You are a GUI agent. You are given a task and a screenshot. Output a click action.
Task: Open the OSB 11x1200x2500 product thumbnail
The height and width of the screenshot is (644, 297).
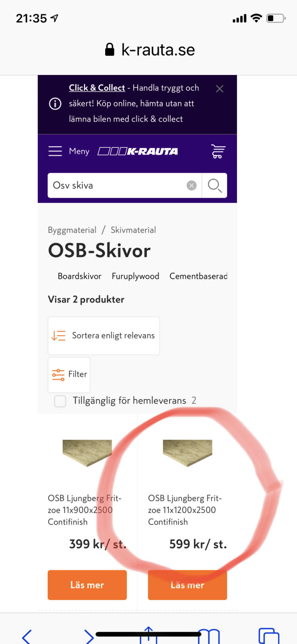point(187,453)
